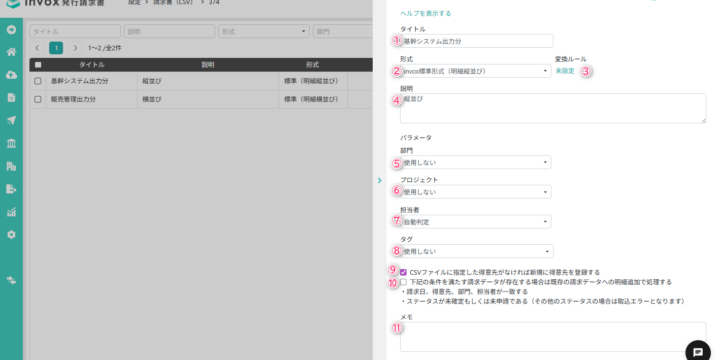Tick the checkbox for 基幹システム出力分 row

pyautogui.click(x=38, y=81)
